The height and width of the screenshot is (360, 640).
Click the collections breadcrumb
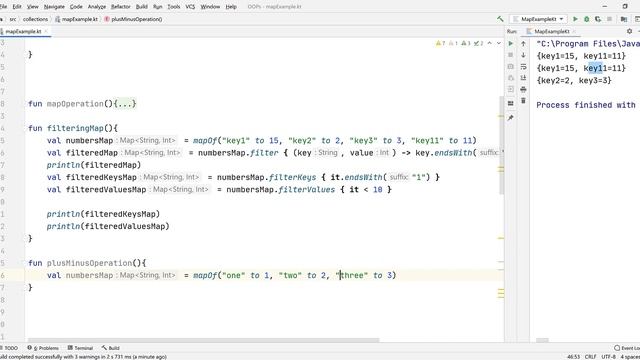(35, 19)
